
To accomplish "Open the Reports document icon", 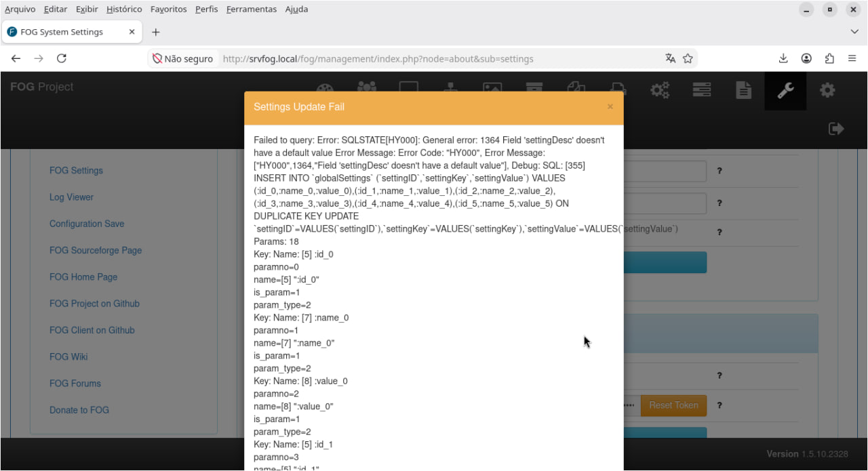I will (744, 90).
